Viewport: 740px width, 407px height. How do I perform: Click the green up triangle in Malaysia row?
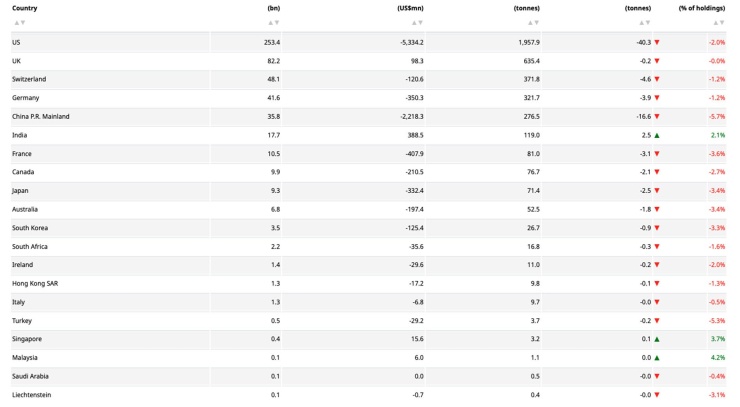click(x=657, y=358)
